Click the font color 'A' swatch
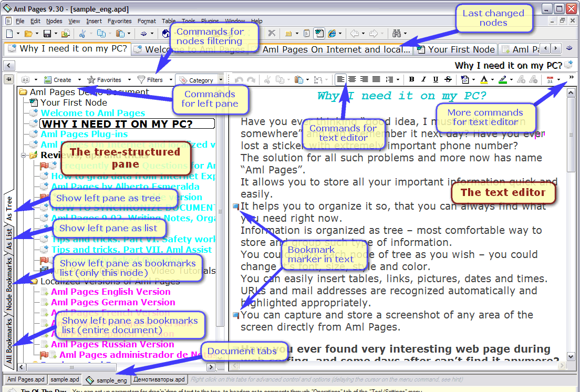 483,80
